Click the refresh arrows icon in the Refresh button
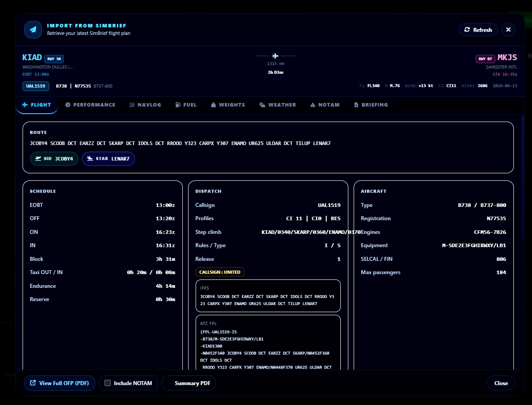Screen dimensions: 532x405 pyautogui.click(x=467, y=30)
